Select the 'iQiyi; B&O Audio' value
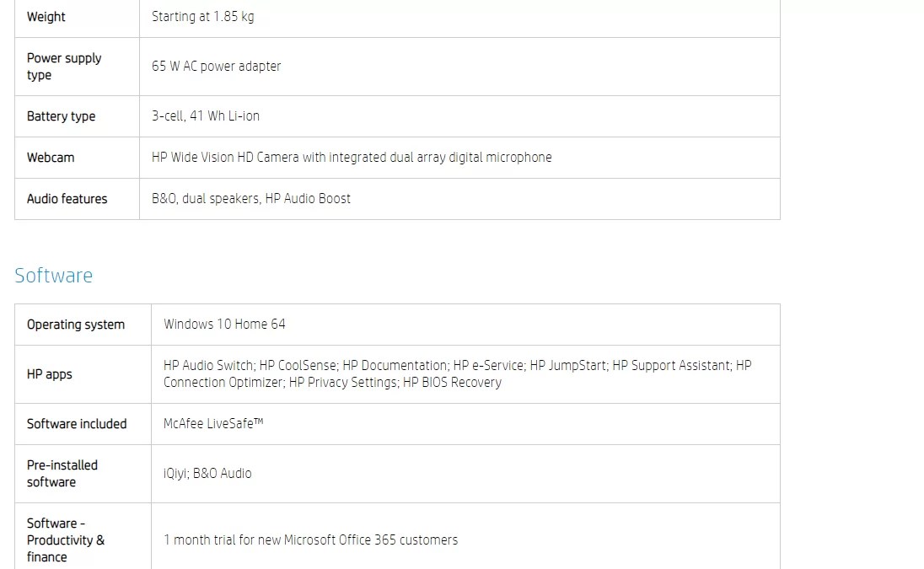This screenshot has width=924, height=569. point(207,474)
